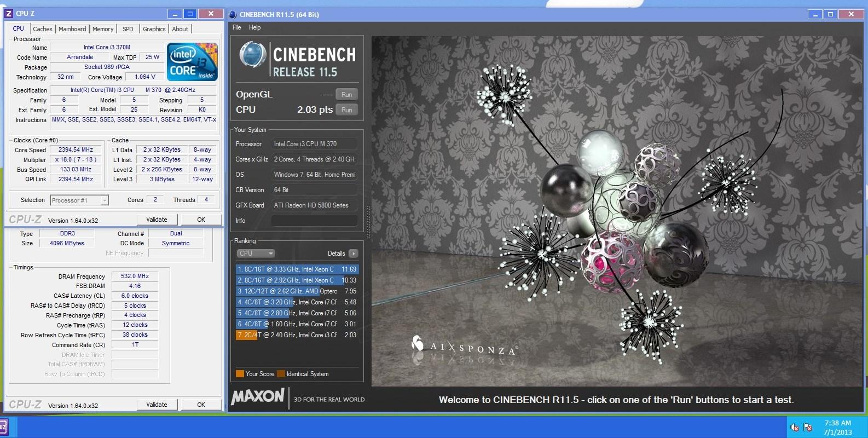Click the Cinebench sphere logo in header
Viewport: 868px width, 438px height.
[x=253, y=55]
